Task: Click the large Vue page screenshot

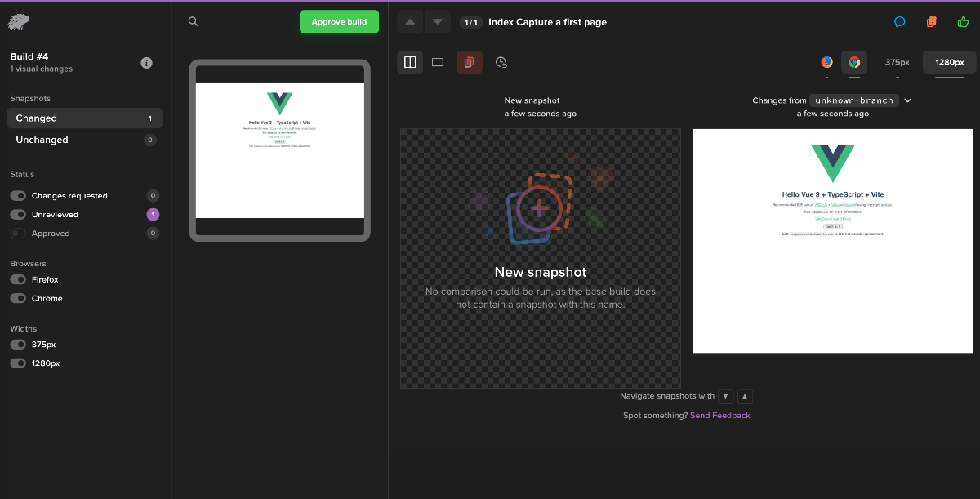Action: (833, 241)
